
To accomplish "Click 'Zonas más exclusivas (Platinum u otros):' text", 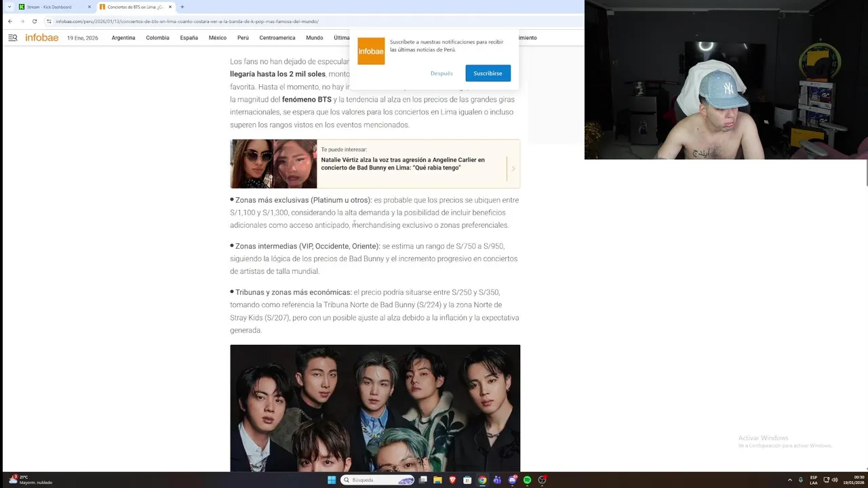I will [303, 200].
